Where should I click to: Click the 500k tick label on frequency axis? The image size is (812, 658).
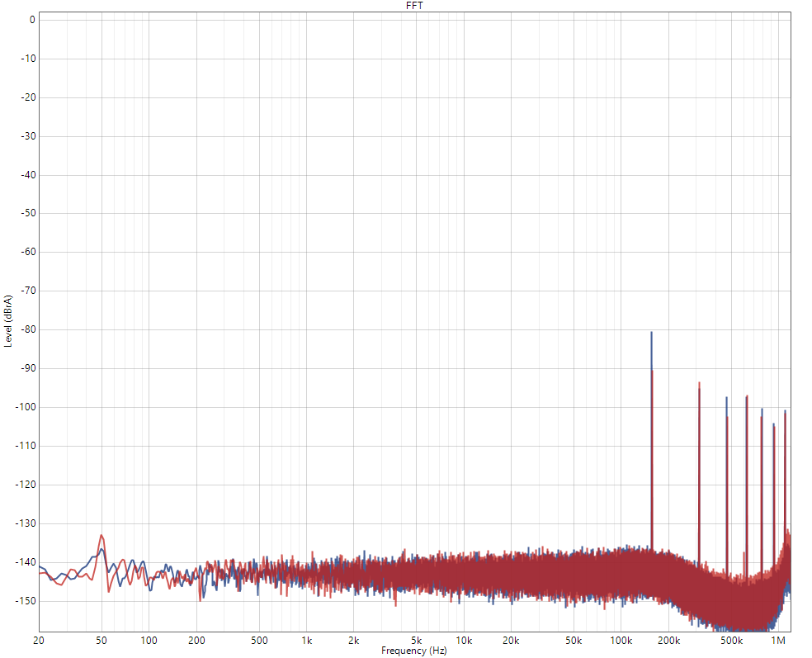[x=731, y=641]
